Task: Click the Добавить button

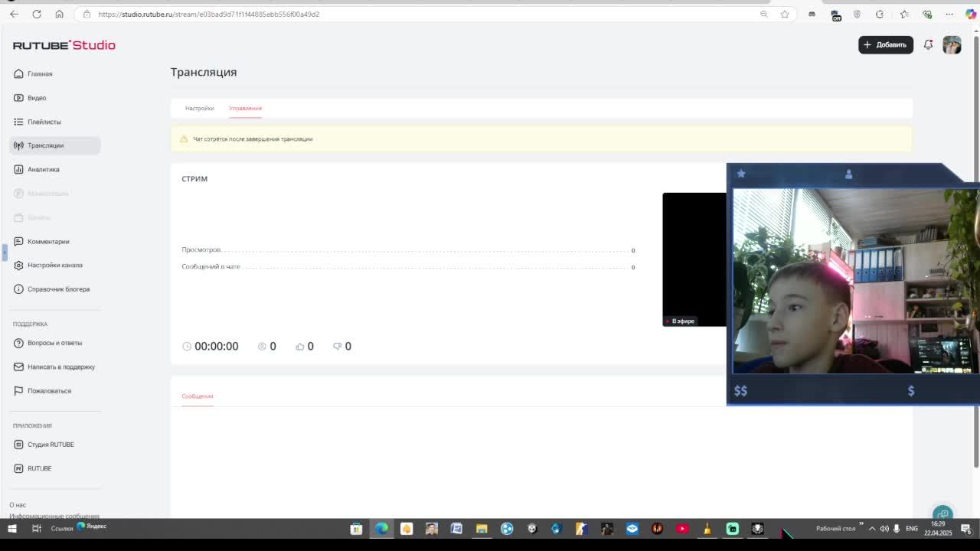Action: (886, 44)
